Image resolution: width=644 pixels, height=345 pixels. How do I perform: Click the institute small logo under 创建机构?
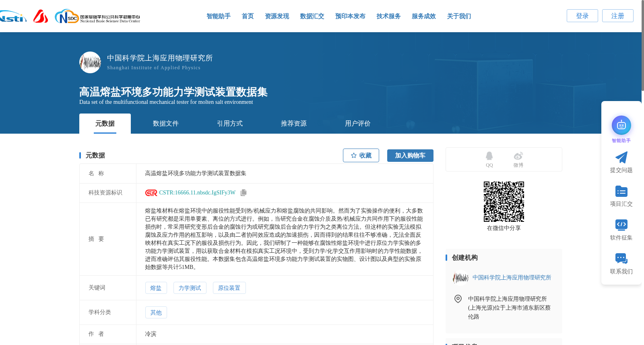point(460,278)
